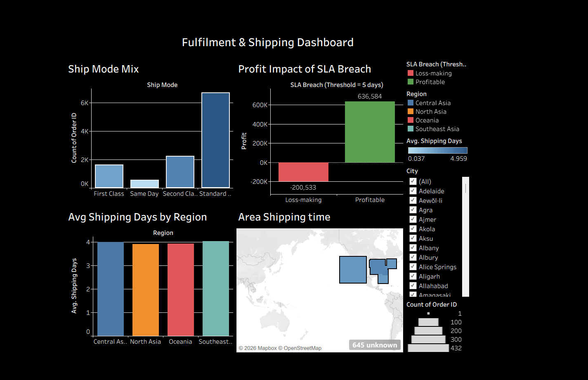This screenshot has width=588, height=380.
Task: Click the 'Count of Order ID' y-axis title
Action: click(x=74, y=138)
